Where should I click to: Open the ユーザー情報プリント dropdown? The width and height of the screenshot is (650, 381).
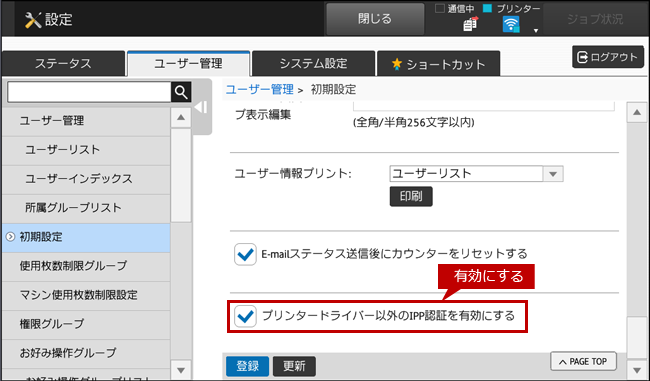coord(476,174)
